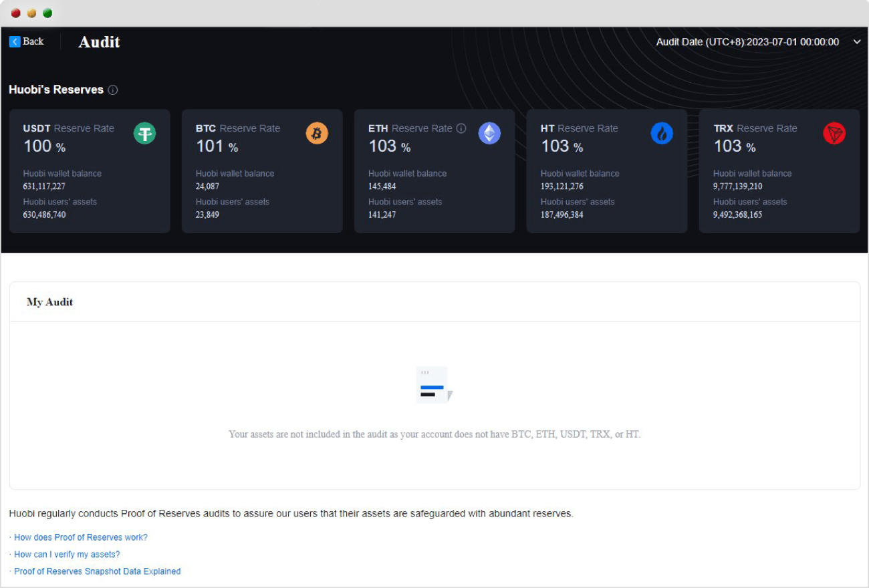Click the assets not included in audit message
This screenshot has width=869, height=588.
point(434,434)
